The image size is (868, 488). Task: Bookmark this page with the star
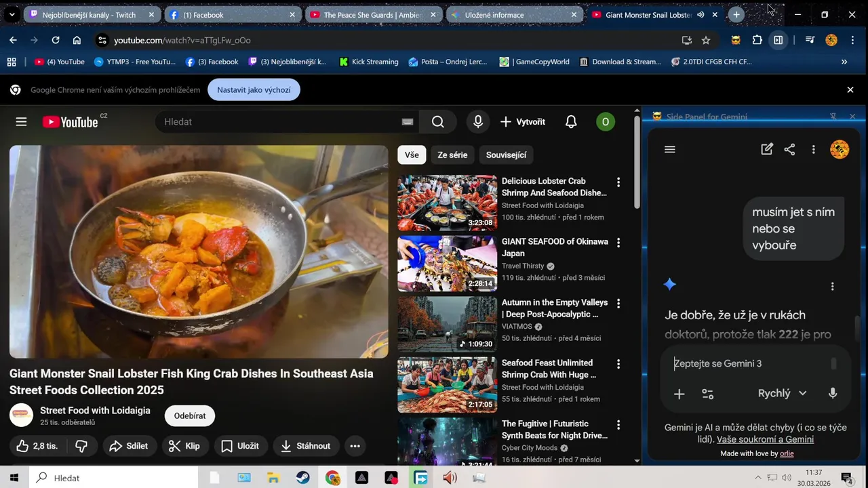click(x=706, y=40)
